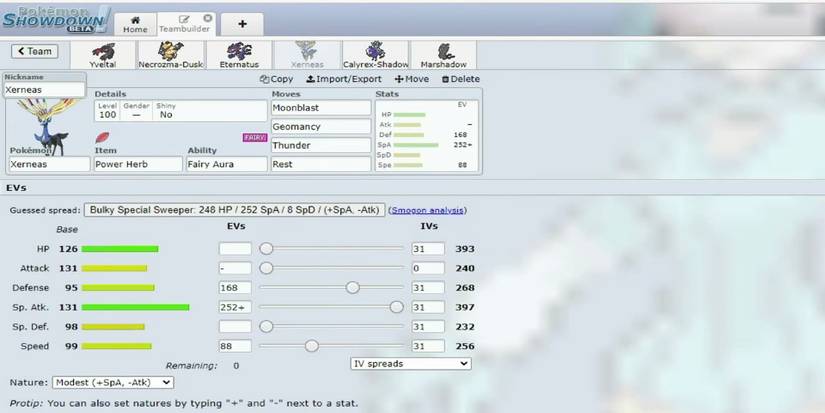Click the Speed IV input box
Image resolution: width=825 pixels, height=413 pixels.
pos(428,346)
